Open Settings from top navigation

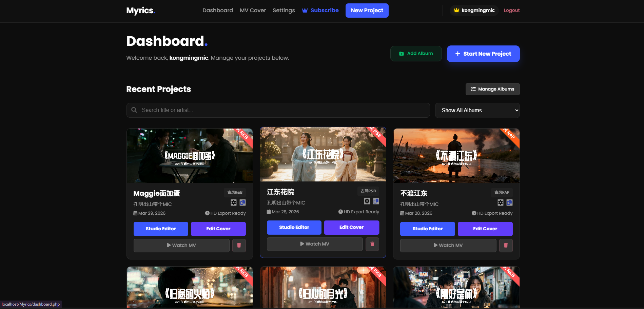(x=284, y=10)
